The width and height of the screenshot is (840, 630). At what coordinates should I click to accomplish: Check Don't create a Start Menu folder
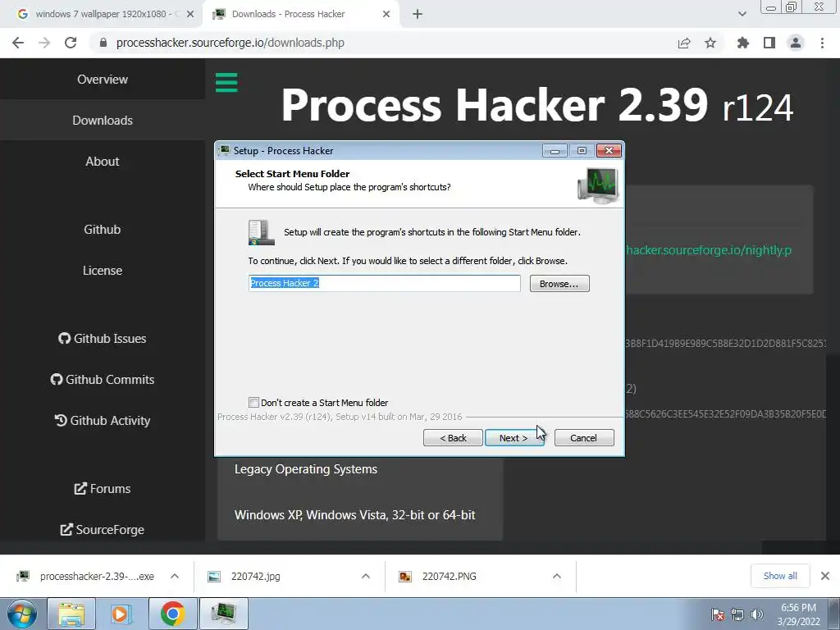pos(253,402)
